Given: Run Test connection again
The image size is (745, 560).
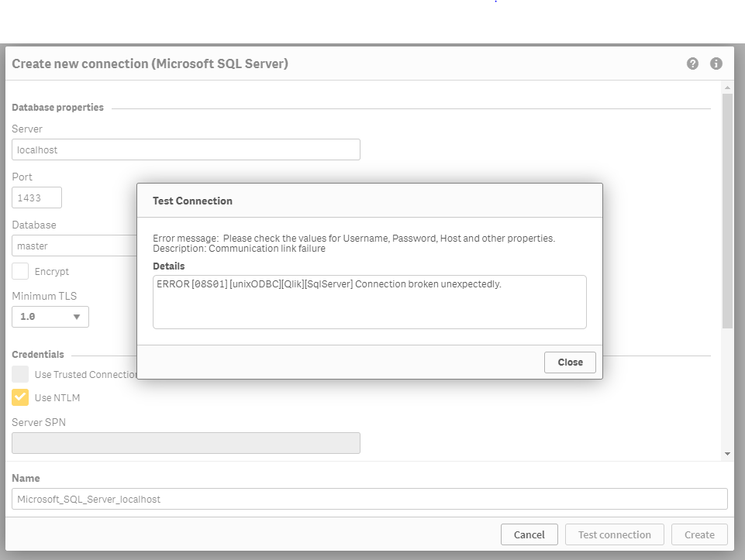Looking at the screenshot, I should [614, 534].
